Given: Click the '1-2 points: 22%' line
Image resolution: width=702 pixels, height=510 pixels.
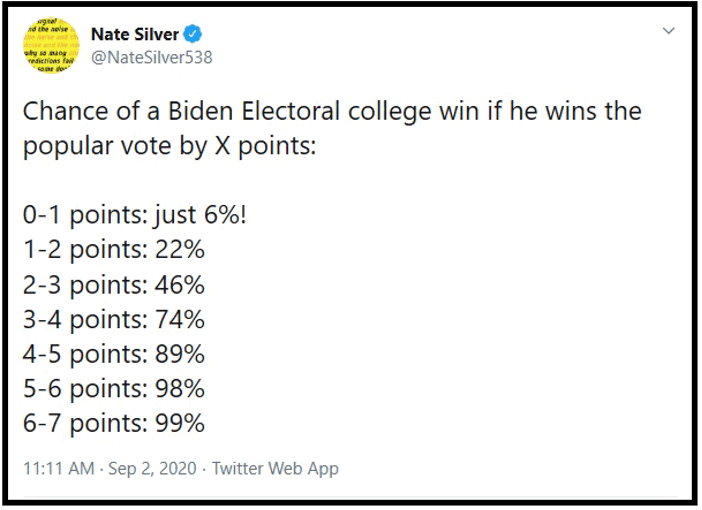Looking at the screenshot, I should tap(114, 250).
